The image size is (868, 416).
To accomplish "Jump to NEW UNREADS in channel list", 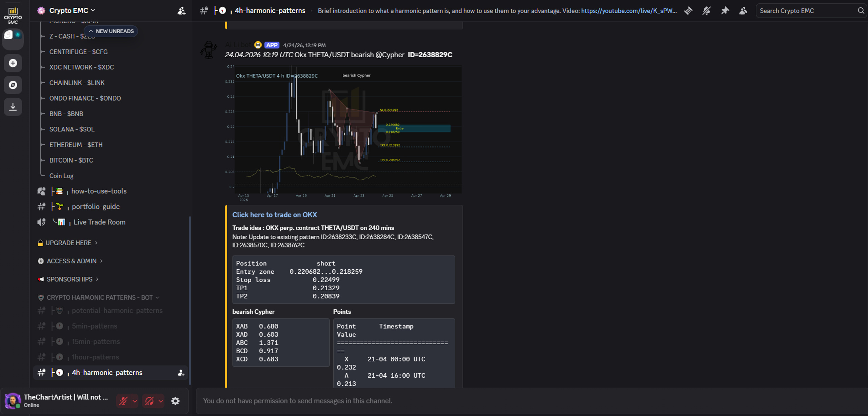I will coord(111,31).
